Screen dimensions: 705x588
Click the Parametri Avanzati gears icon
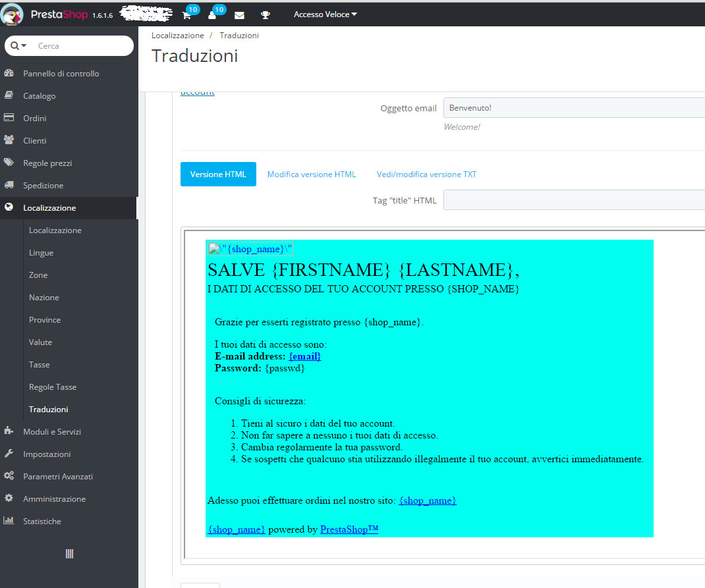9,475
